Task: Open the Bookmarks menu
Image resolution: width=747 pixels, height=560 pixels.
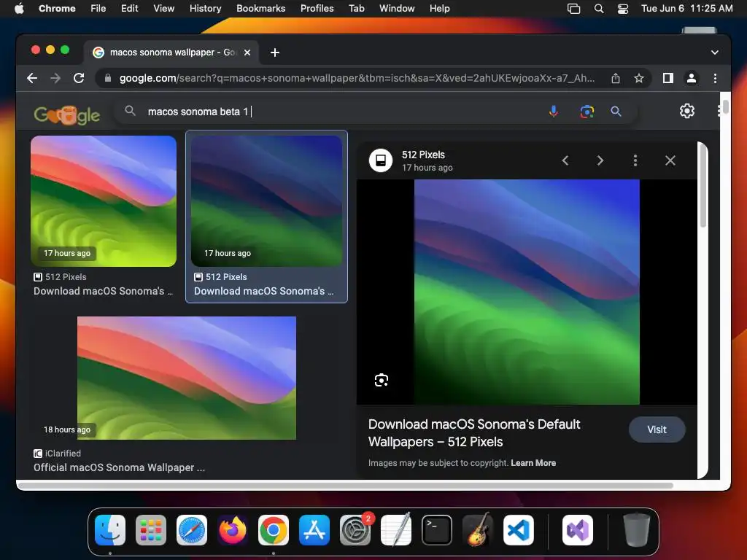Action: click(x=260, y=8)
